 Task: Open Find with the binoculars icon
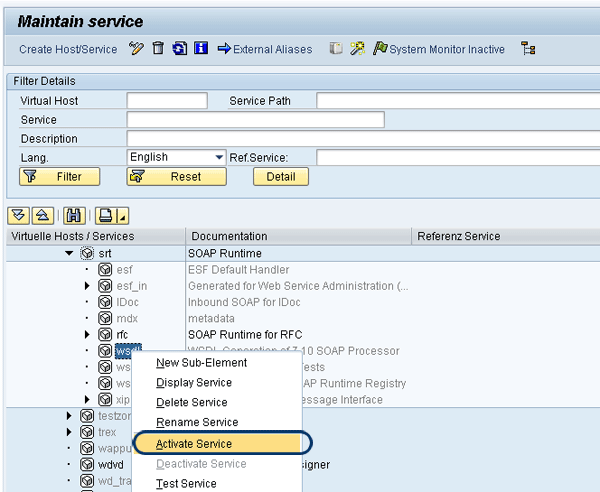pos(73,215)
